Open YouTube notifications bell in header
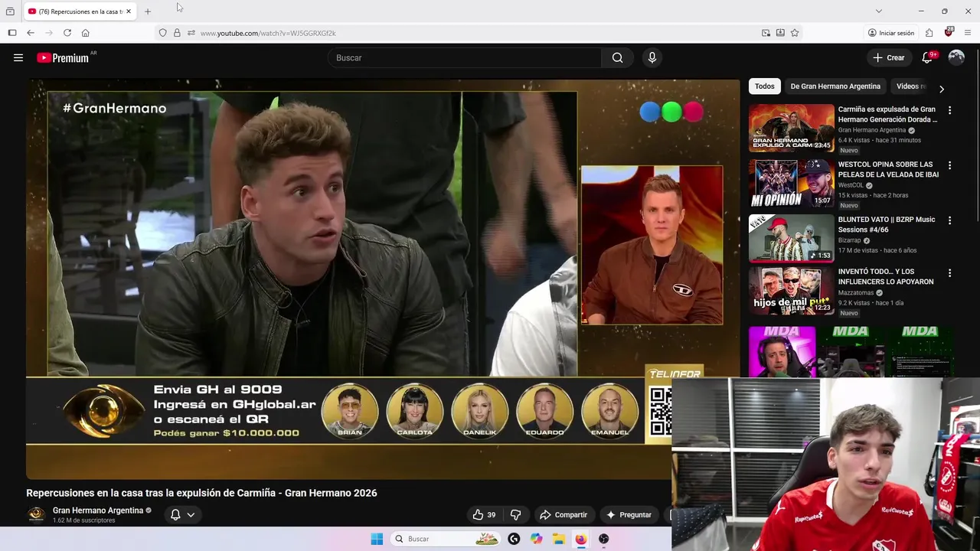This screenshot has height=551, width=980. point(927,57)
